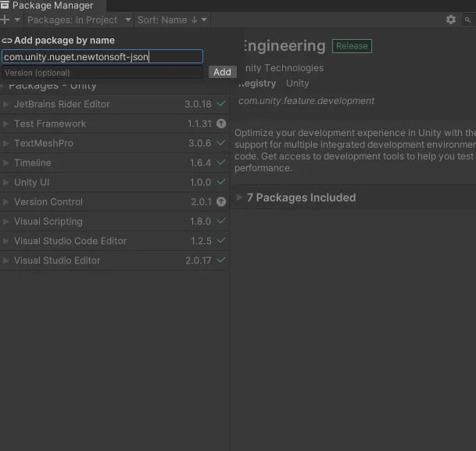Expand Visual Scripting package row

point(5,221)
